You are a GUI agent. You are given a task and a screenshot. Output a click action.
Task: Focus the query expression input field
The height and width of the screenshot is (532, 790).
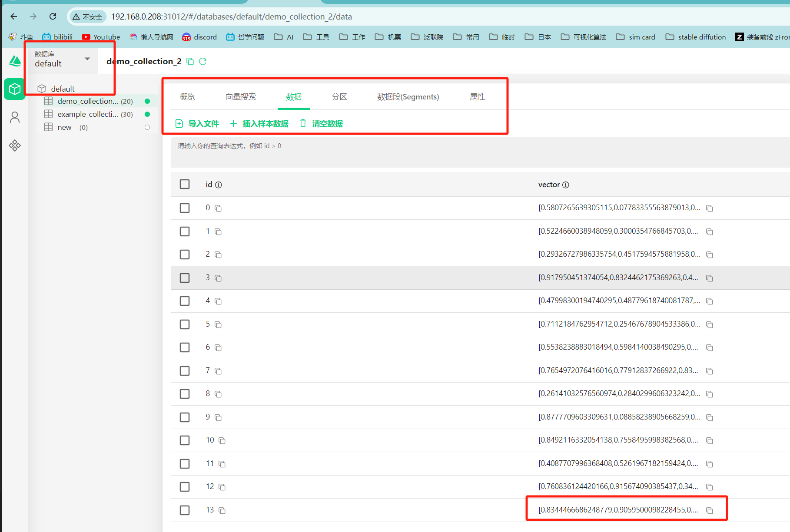(480, 152)
